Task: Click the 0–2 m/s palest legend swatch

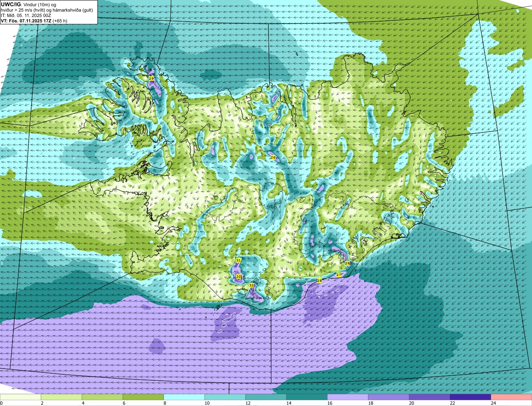Action: [x=21, y=397]
